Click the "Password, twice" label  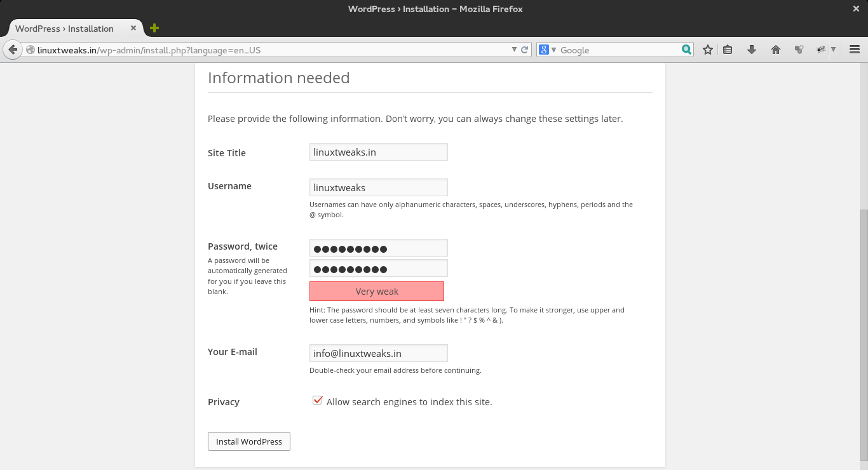[x=243, y=246]
